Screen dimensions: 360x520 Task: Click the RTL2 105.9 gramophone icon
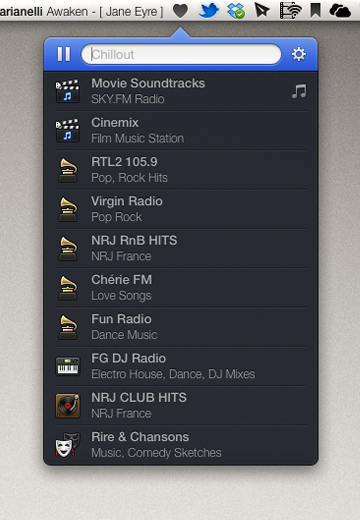pyautogui.click(x=68, y=170)
